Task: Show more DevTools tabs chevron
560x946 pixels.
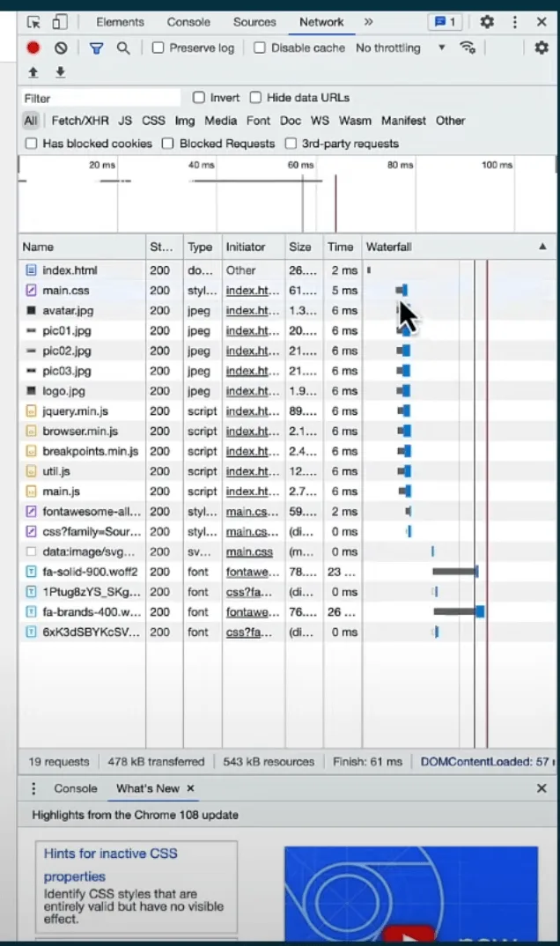Action: 368,22
